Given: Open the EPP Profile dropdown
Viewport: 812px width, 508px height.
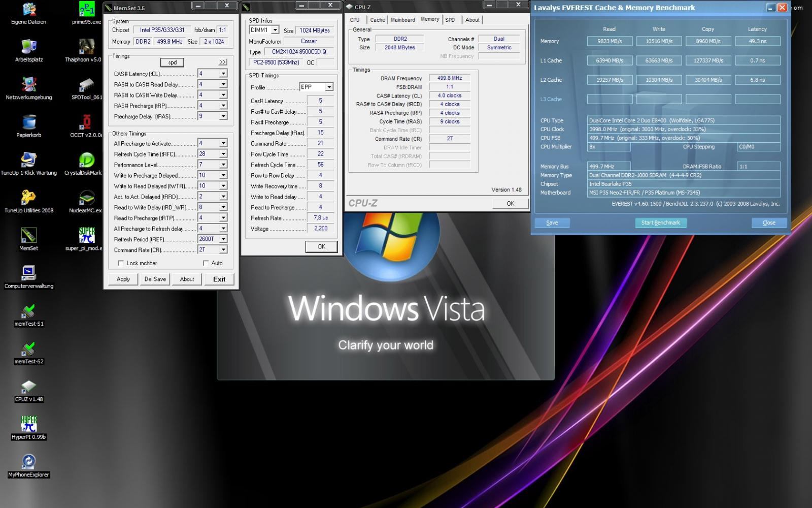Looking at the screenshot, I should [x=329, y=87].
